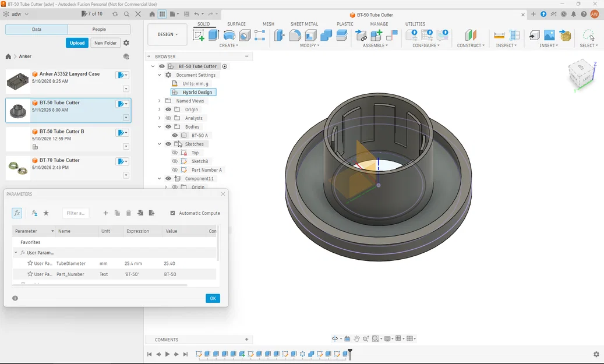
Task: Click the import parameters icon
Action: (x=140, y=213)
